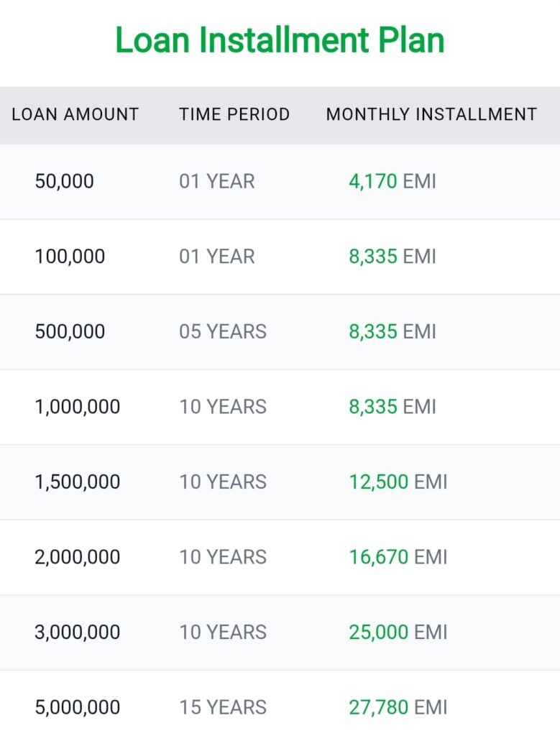Select the 15 YEARS time period
560x736 pixels.
pos(223,707)
